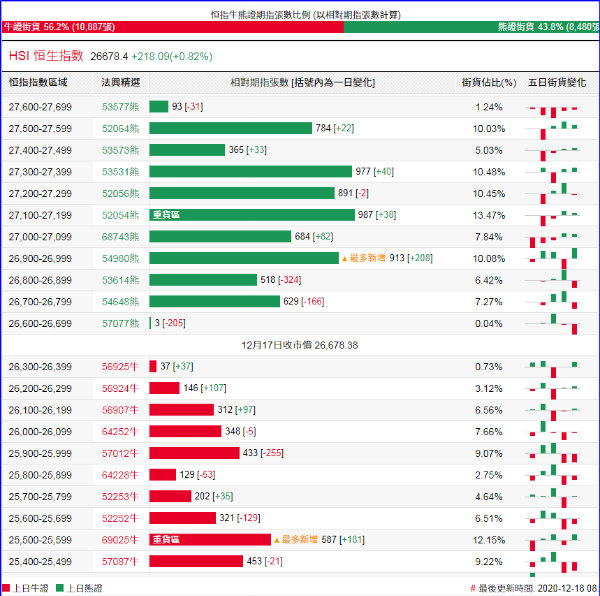Open bull certificate 56925牛 link

pos(119,367)
